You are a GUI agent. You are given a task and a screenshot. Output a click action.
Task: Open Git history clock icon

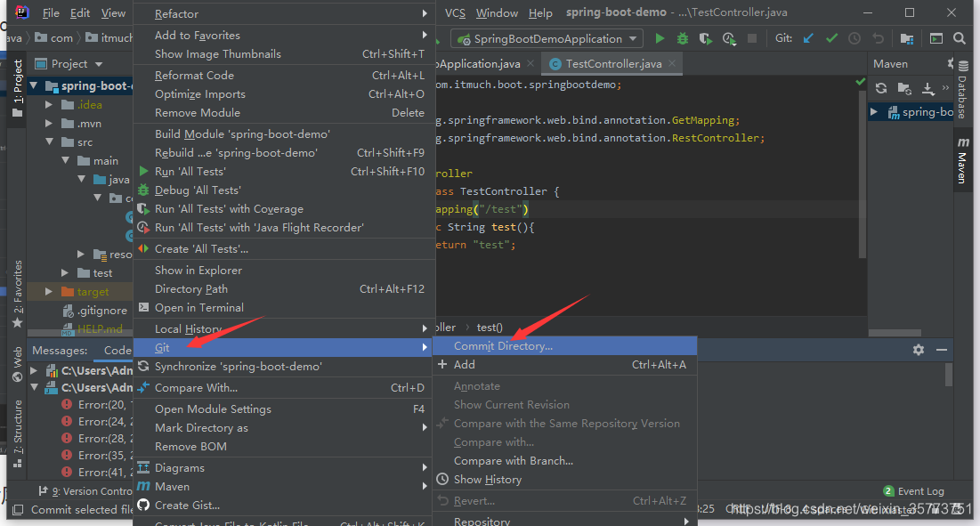pos(854,39)
